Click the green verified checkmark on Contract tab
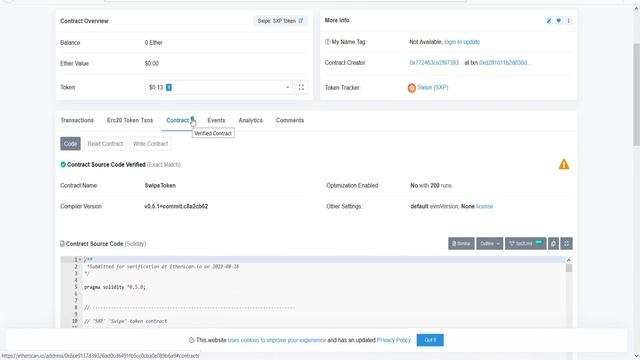 pyautogui.click(x=192, y=119)
